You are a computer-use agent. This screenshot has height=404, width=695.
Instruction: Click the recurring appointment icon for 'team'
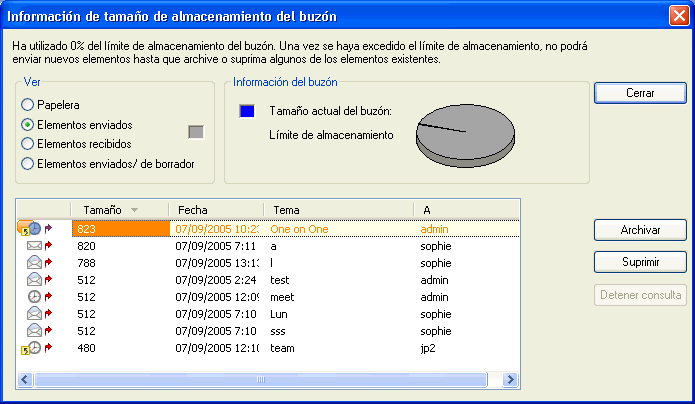(x=31, y=348)
